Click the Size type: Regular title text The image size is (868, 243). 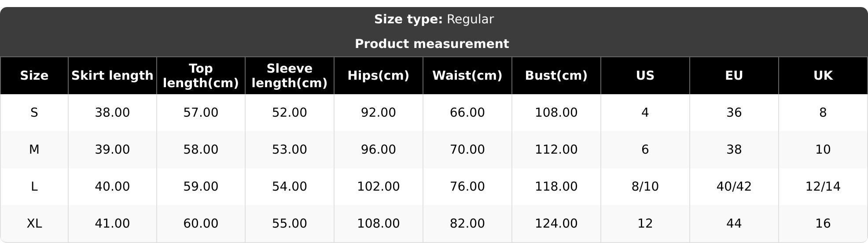434,19
